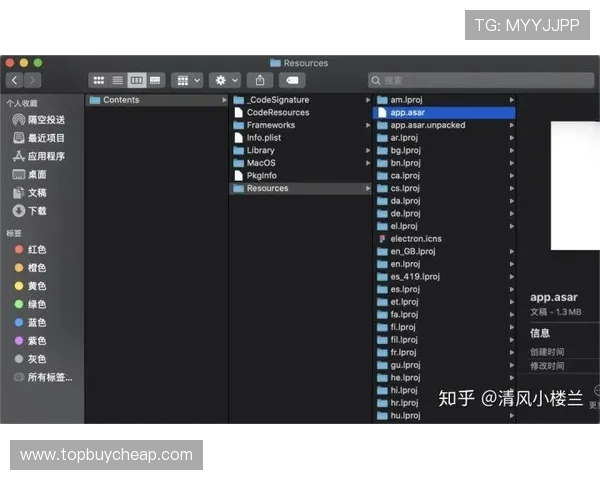The height and width of the screenshot is (480, 600).
Task: Open the Frameworks folder
Action: [x=300, y=125]
